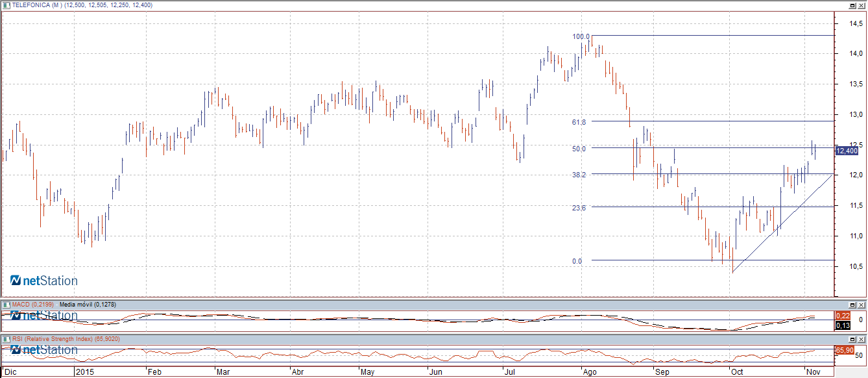Select the 100.0 Fibonacci level label
Viewport: 868px width, 378px height.
pos(581,37)
